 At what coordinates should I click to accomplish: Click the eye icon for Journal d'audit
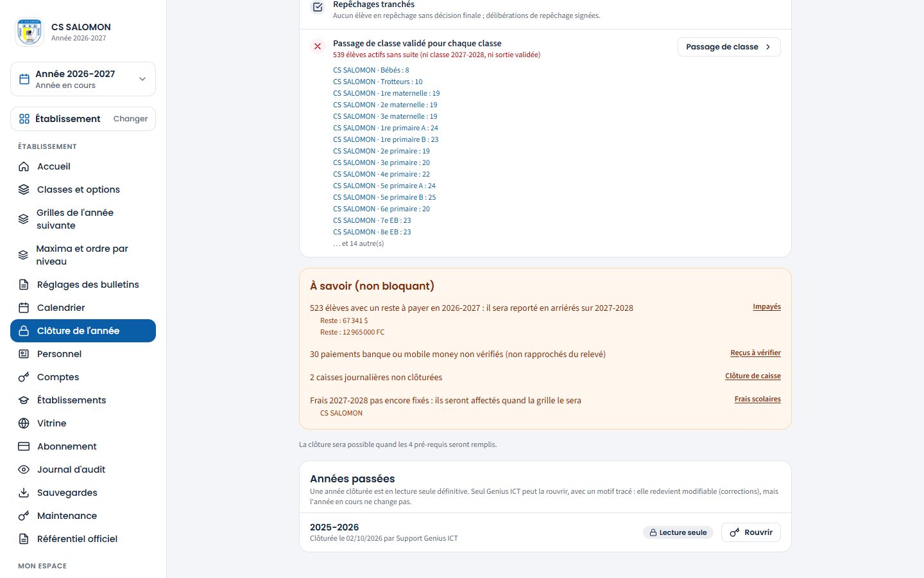tap(24, 469)
